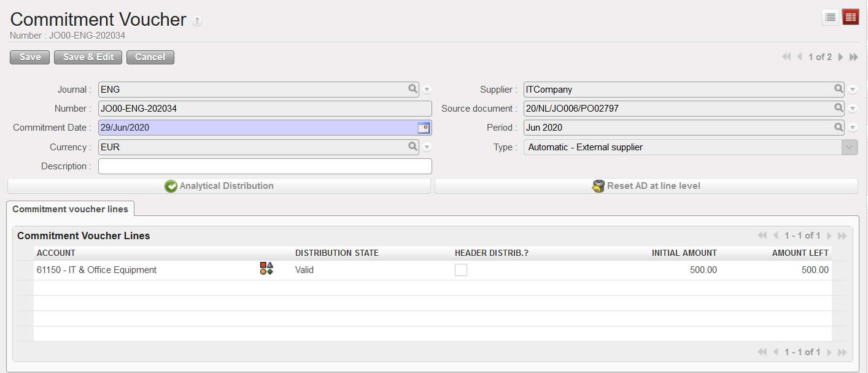This screenshot has height=373, width=868.
Task: Click the help question mark icon beside title
Action: [197, 21]
